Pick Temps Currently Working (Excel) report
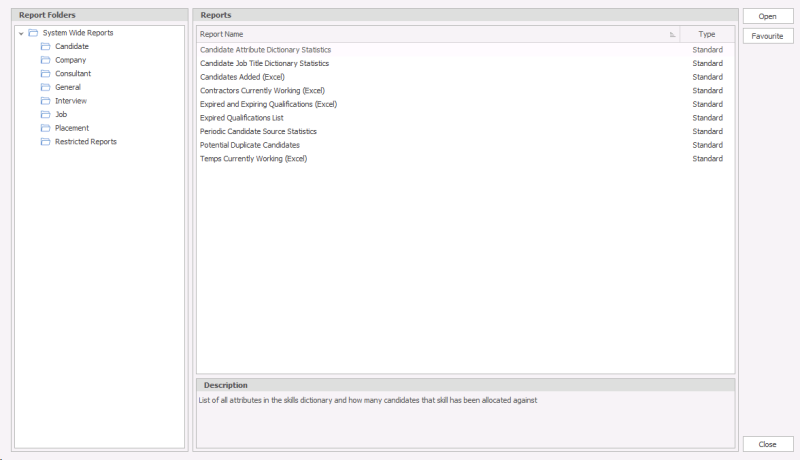Image resolution: width=800 pixels, height=460 pixels. click(253, 159)
